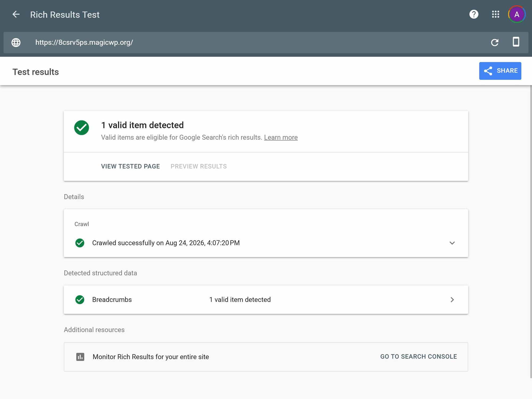Screen dimensions: 532x399
Task: Open the Learn more link
Action: tap(281, 138)
